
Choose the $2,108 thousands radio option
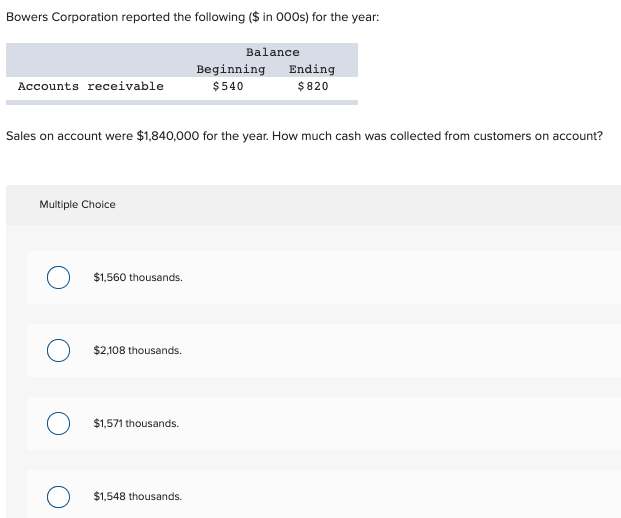(x=58, y=351)
